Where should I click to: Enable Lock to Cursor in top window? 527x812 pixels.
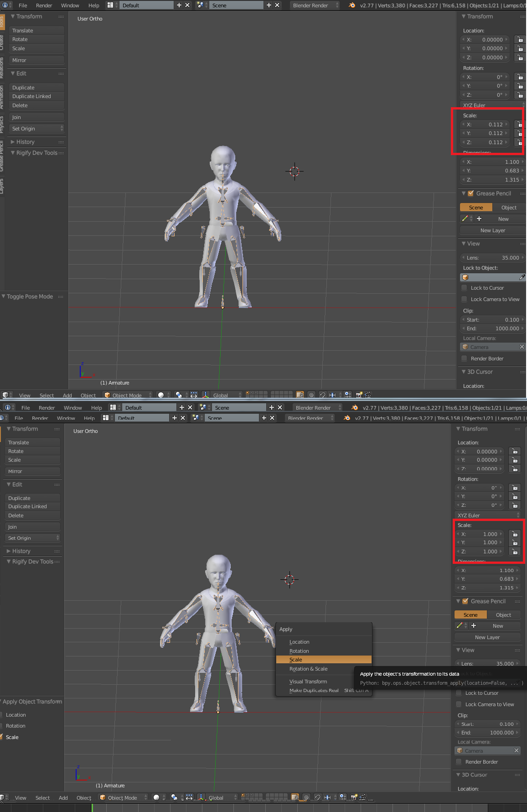[464, 288]
